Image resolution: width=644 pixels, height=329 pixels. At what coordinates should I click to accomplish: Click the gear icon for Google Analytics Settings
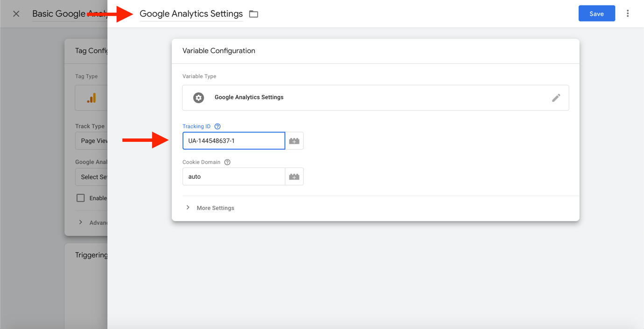(x=199, y=98)
